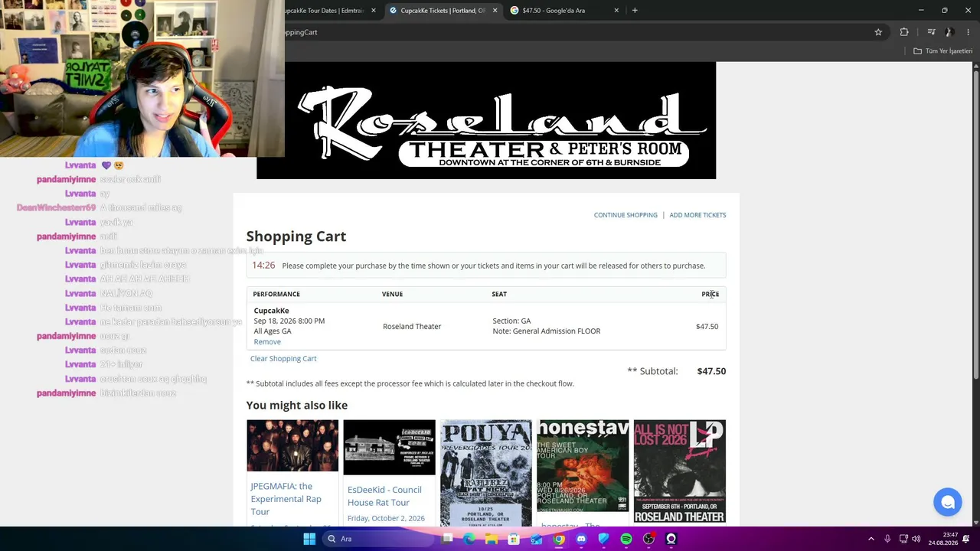
Task: Click the Roseland Theater venue cell
Action: [x=412, y=327]
